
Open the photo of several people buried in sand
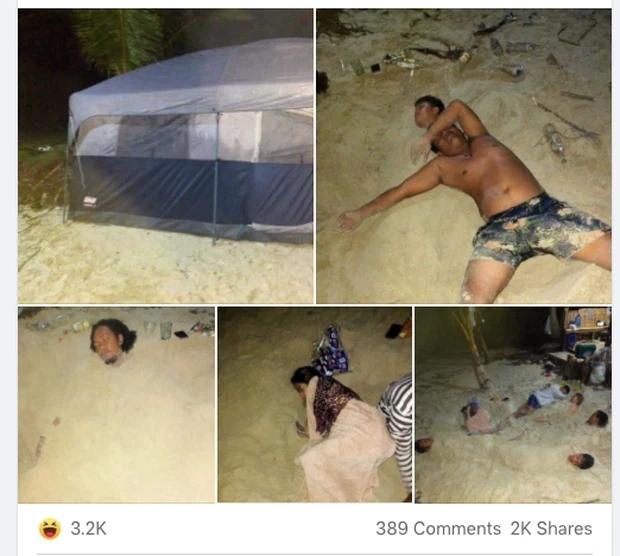coord(513,405)
